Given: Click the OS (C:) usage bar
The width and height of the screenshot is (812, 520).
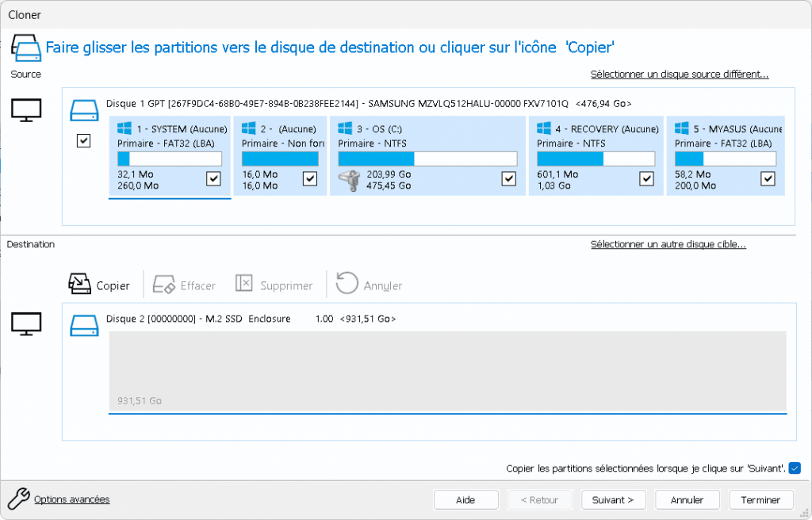Looking at the screenshot, I should coord(427,159).
